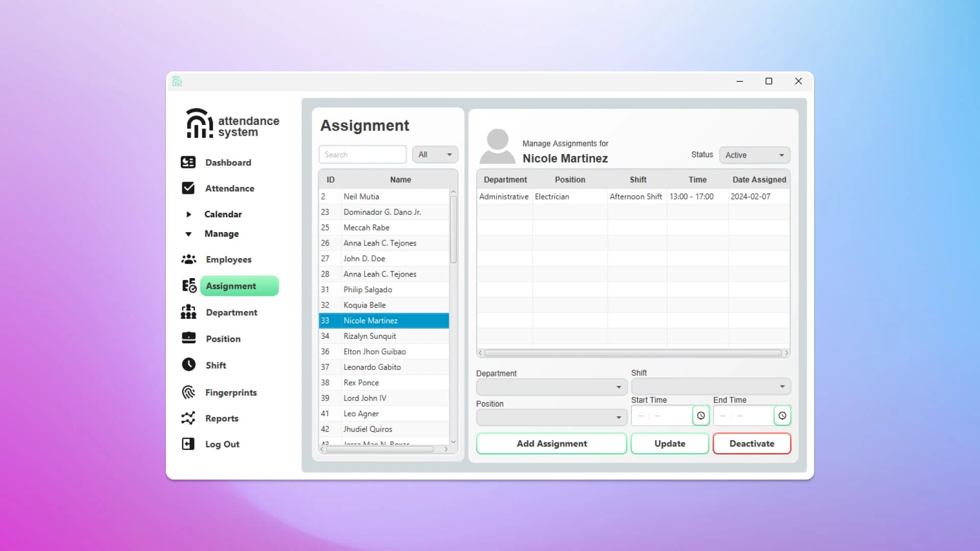Select Log Out menu item
Screen dimensions: 980x551
222,444
